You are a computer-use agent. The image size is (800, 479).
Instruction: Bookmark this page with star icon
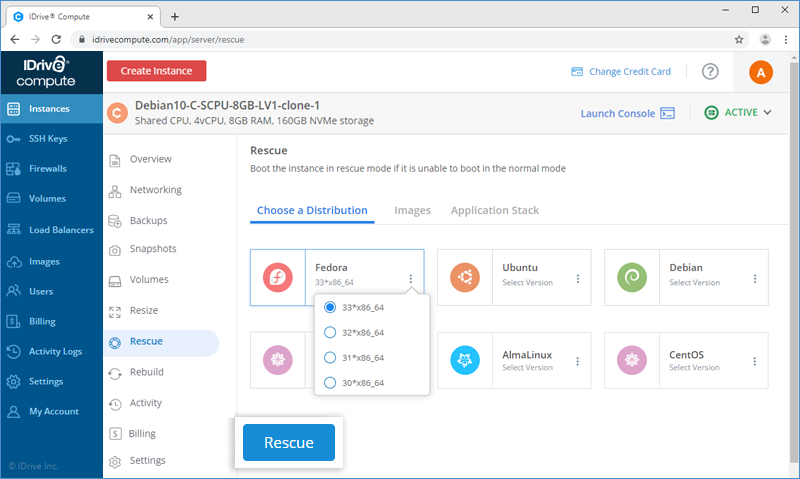coord(739,39)
